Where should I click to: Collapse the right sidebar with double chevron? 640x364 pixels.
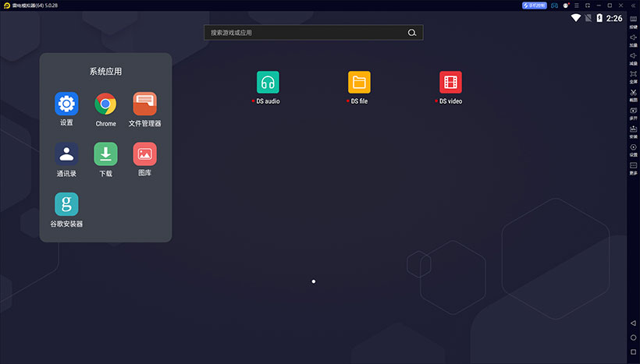633,5
